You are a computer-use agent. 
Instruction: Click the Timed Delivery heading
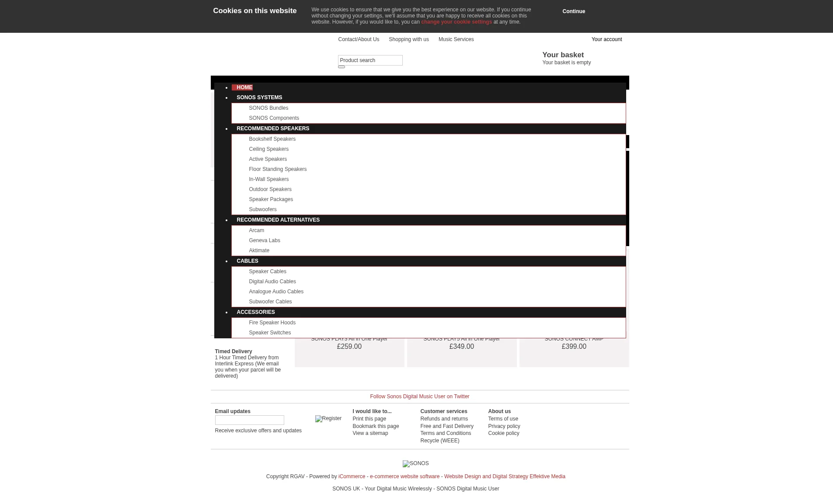pyautogui.click(x=234, y=351)
